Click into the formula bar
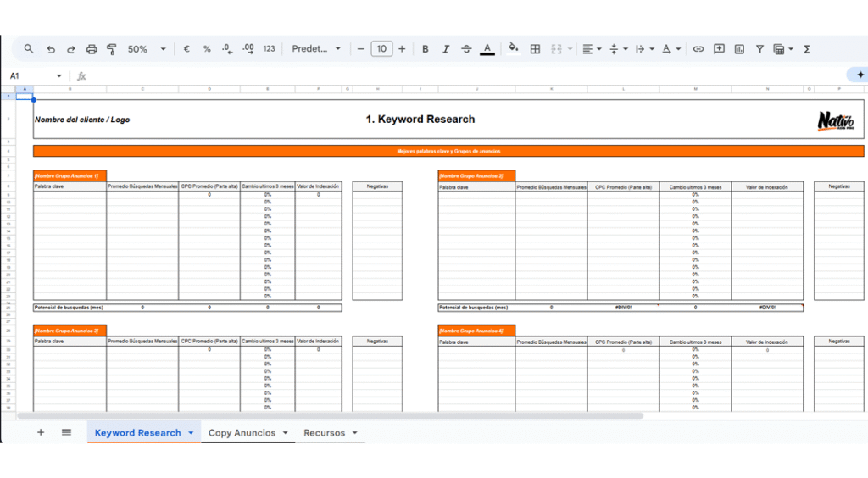 [x=465, y=75]
